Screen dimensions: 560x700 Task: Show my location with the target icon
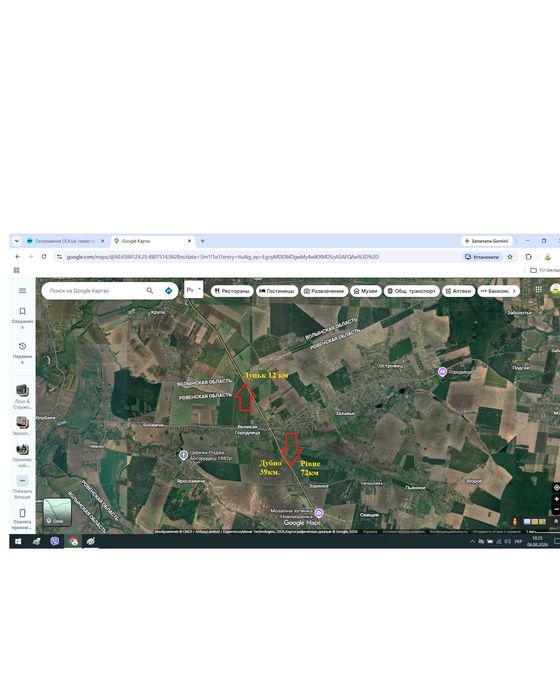[x=556, y=487]
